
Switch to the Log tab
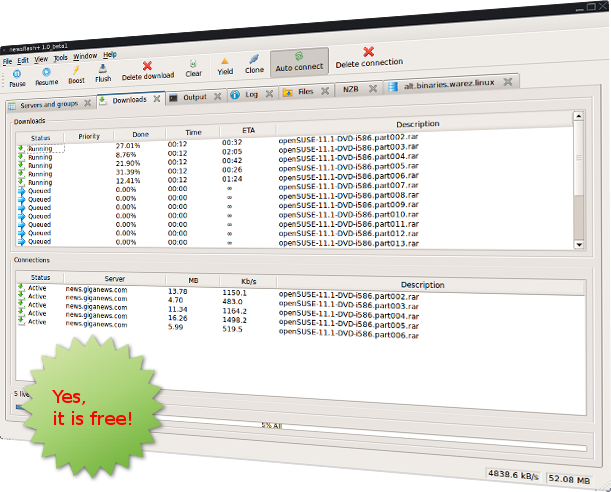(x=251, y=94)
